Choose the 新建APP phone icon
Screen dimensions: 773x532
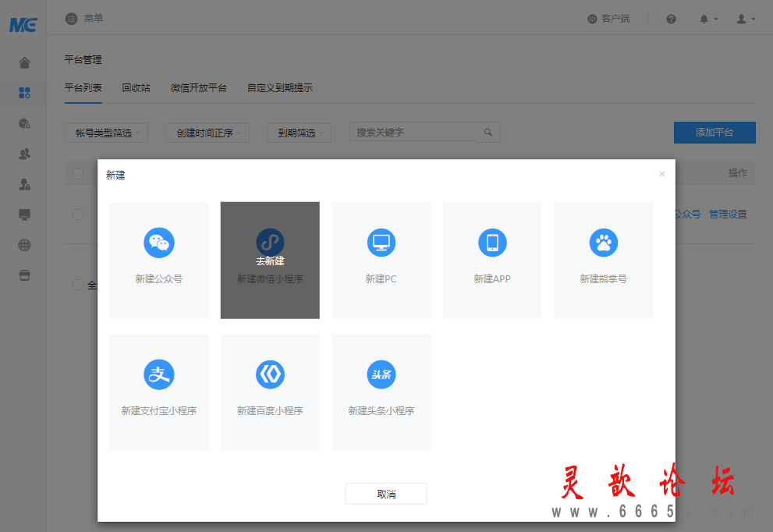click(492, 243)
